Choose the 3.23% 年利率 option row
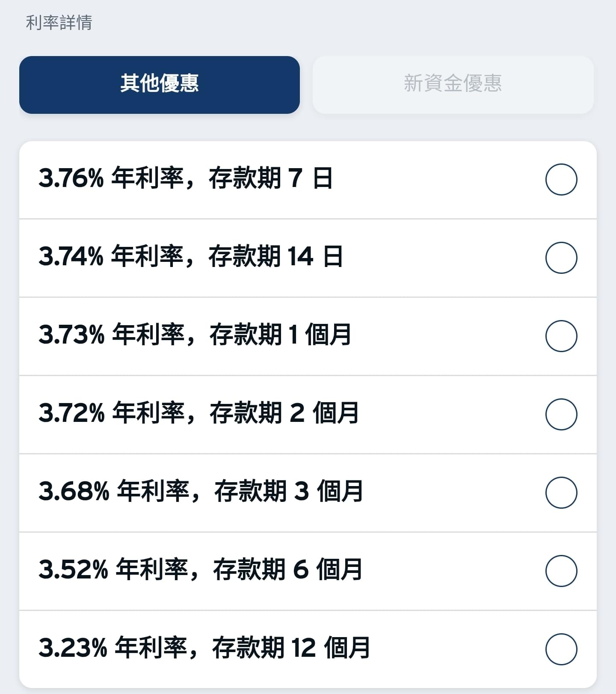Viewport: 616px width, 694px height. pos(308,650)
